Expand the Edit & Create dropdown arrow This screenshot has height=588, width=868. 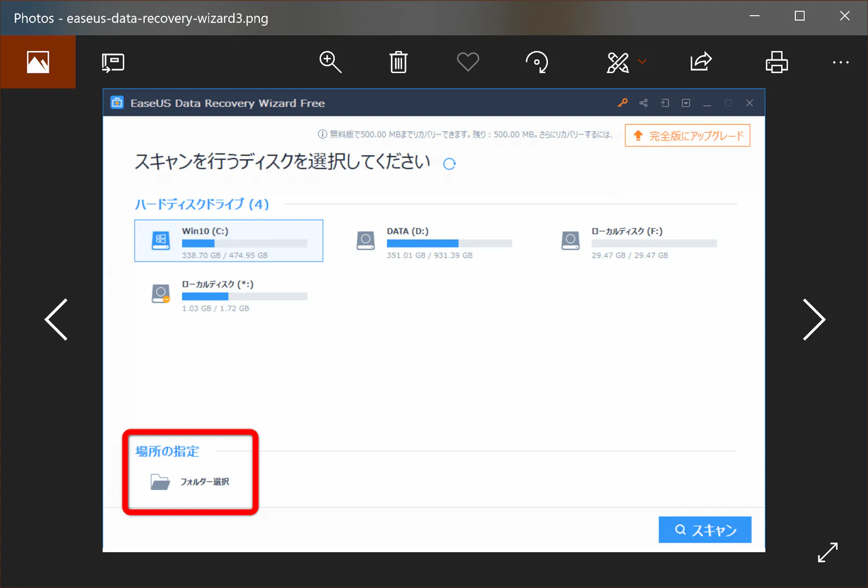coord(642,62)
